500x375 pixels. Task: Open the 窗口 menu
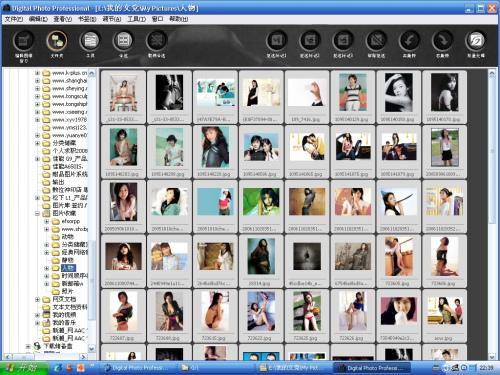[x=157, y=19]
